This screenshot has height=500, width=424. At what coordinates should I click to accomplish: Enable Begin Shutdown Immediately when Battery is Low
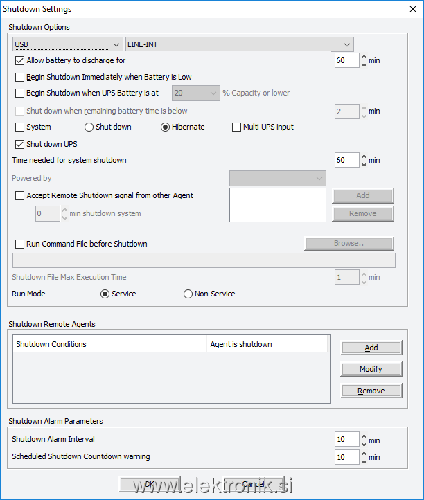pos(20,77)
